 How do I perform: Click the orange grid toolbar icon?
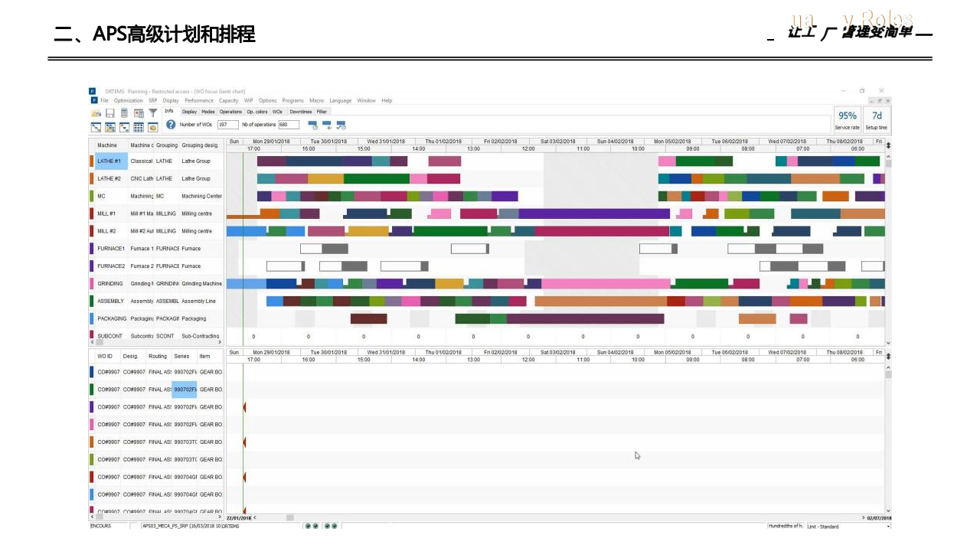tap(110, 127)
